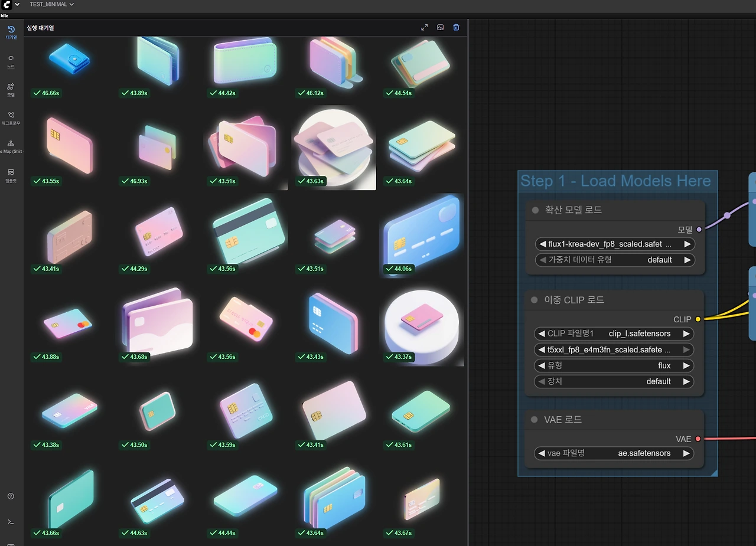The image size is (756, 546).
Task: Expand the queue panel with the arrows icon
Action: click(x=424, y=27)
